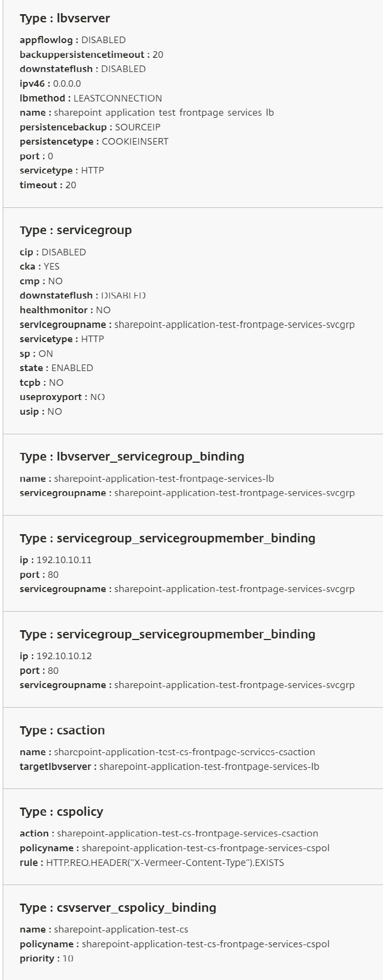Select the IP address 192.10.10.11
The width and height of the screenshot is (383, 980).
tap(64, 560)
